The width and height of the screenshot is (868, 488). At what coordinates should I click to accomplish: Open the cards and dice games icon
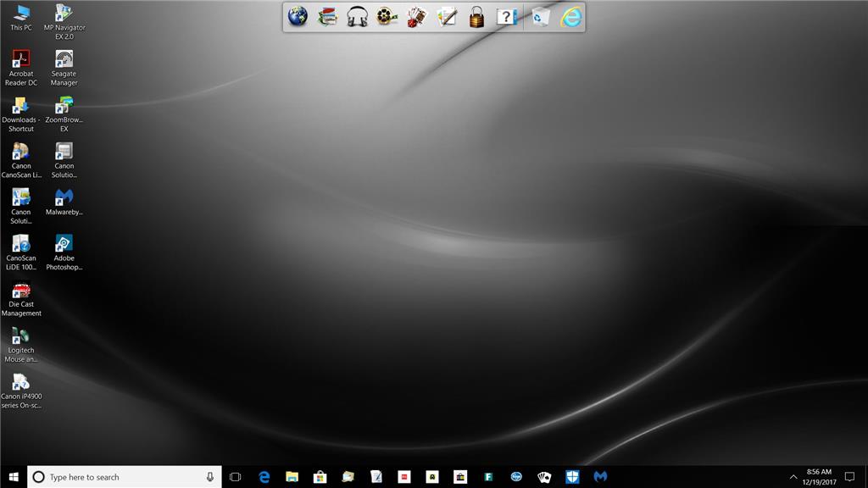coord(417,17)
